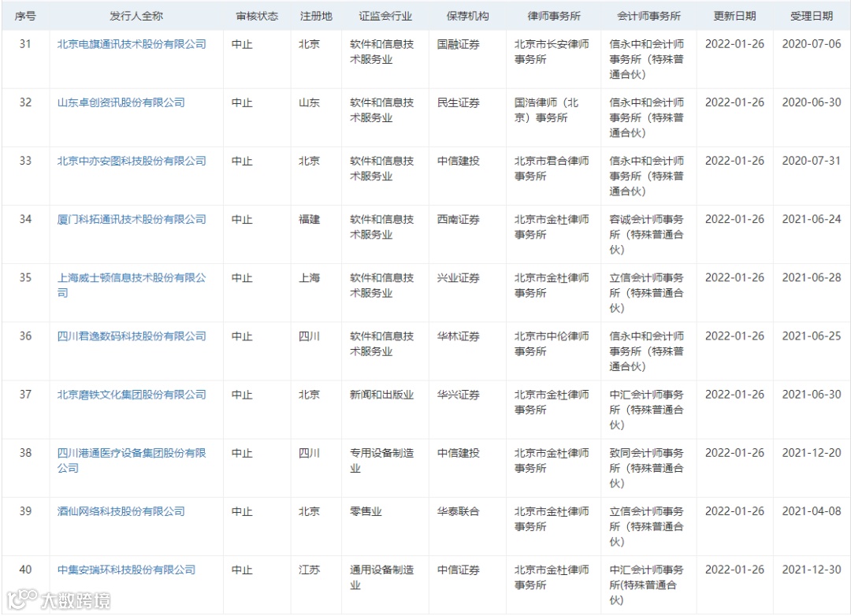Viewport: 851px width, 616px height.
Task: Open 中集安瑞环科技股份有限公司 link
Action: point(126,570)
